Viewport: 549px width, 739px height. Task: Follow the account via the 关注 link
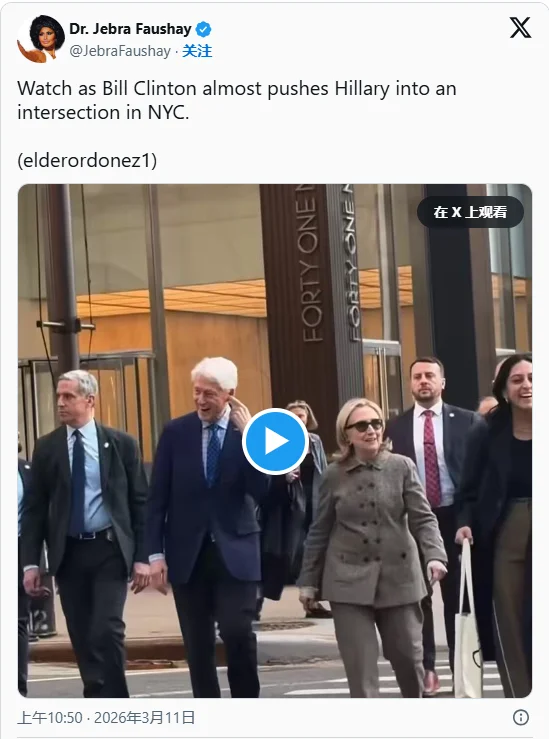click(x=197, y=50)
